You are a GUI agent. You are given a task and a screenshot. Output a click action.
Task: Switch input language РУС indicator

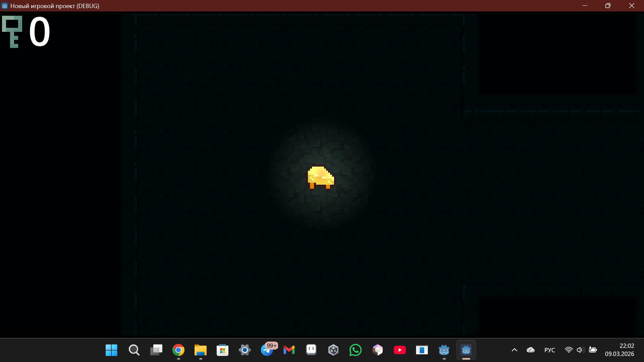click(x=549, y=350)
